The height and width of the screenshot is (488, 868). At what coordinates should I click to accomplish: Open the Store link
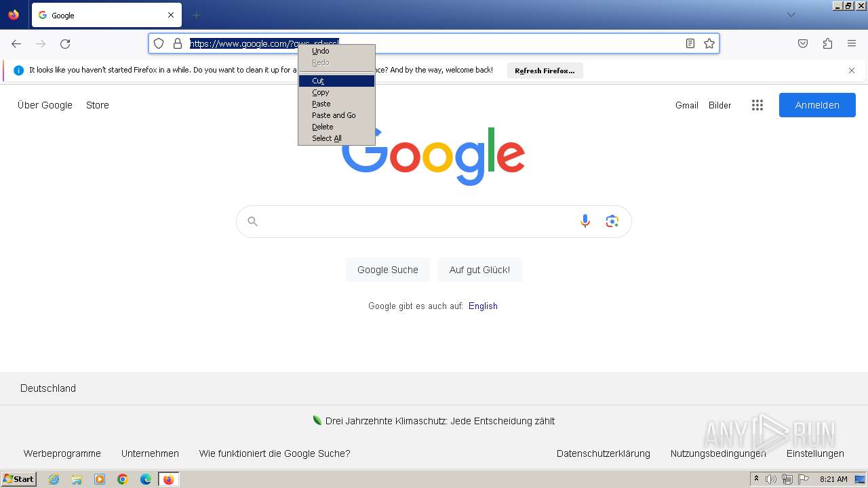point(98,105)
